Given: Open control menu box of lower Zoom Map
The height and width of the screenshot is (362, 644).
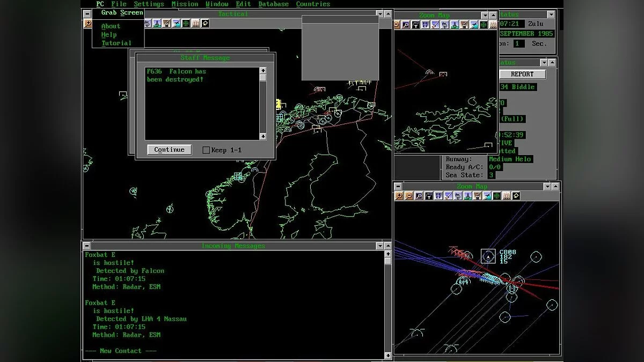Looking at the screenshot, I should click(x=398, y=186).
